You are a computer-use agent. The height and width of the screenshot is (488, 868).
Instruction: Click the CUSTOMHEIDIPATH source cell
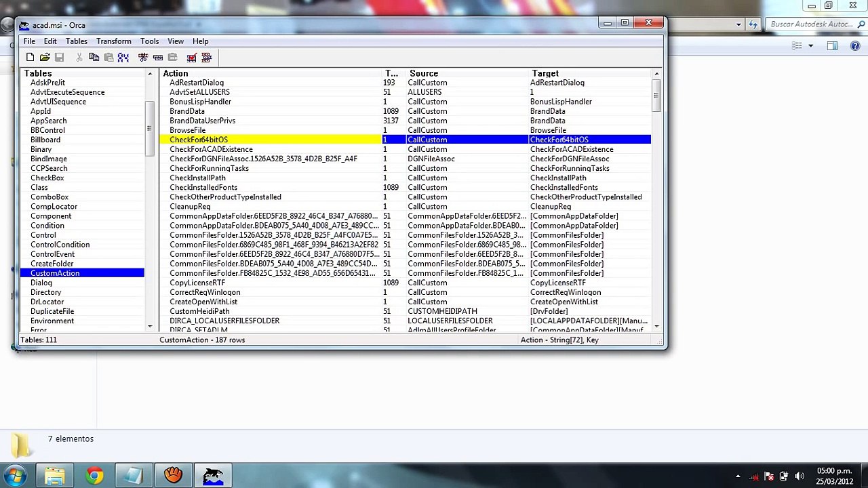(442, 311)
